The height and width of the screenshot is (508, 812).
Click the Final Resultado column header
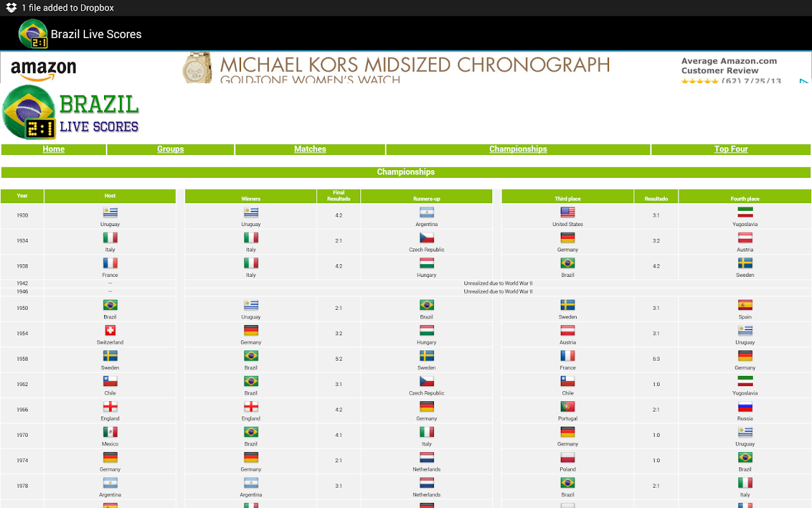click(x=339, y=196)
